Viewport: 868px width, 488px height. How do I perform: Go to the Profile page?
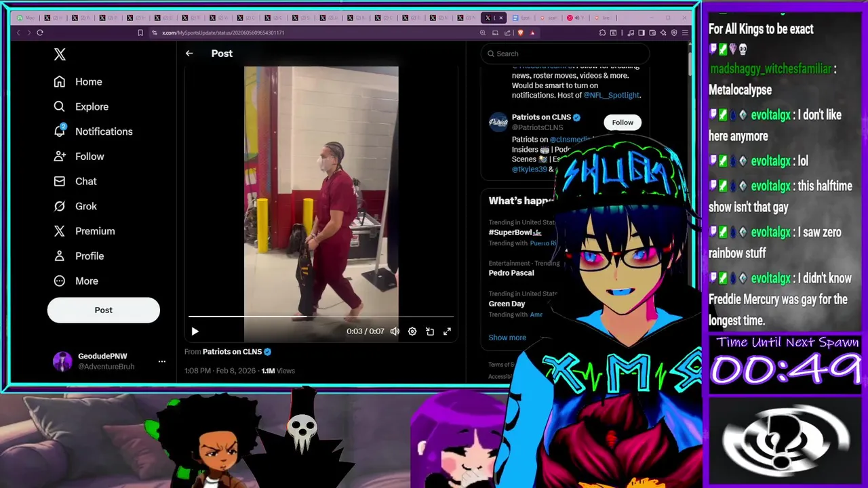coord(79,256)
